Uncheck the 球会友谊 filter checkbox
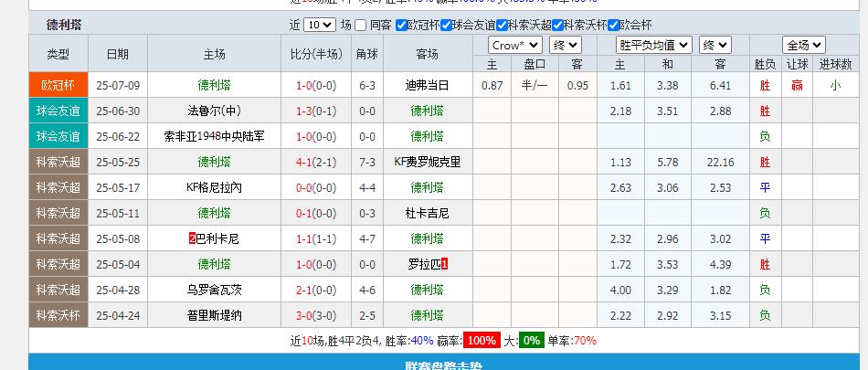The height and width of the screenshot is (370, 868). click(447, 26)
